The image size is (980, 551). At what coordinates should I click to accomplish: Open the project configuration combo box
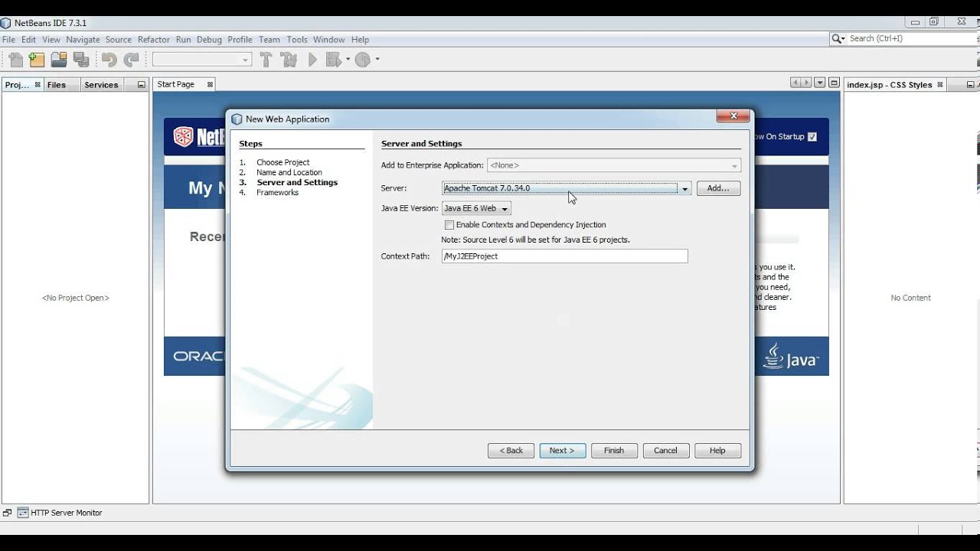point(202,60)
